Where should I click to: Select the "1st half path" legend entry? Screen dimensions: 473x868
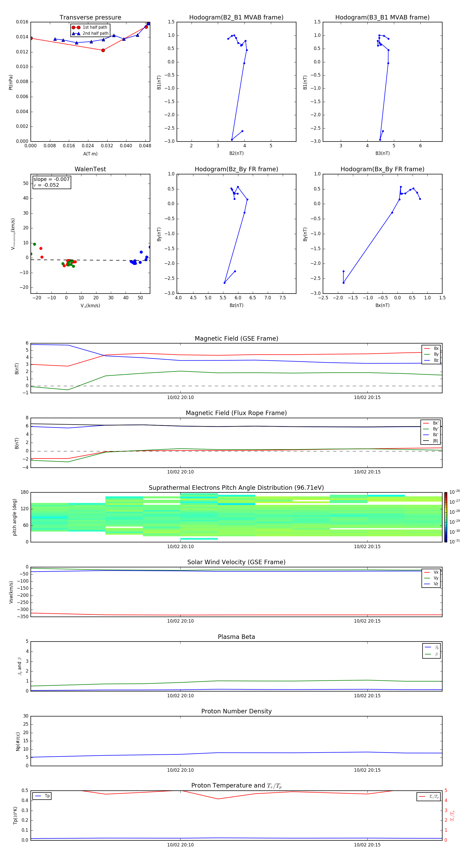[90, 27]
